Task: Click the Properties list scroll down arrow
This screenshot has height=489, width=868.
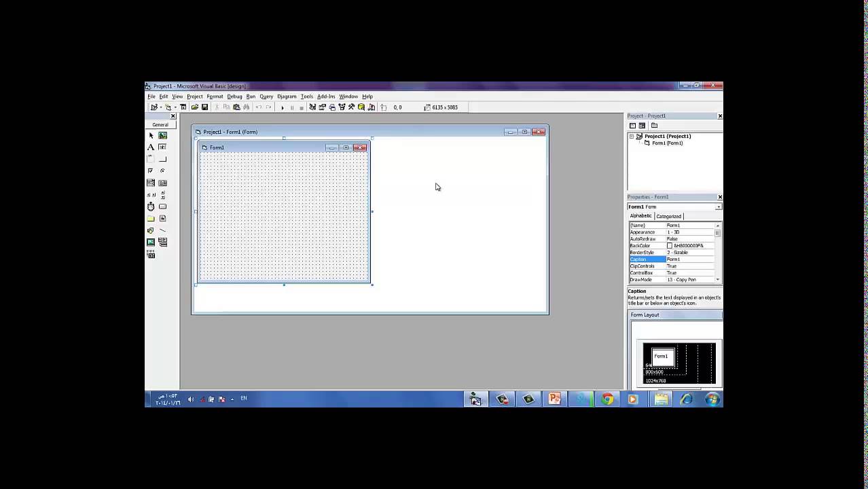Action: tap(718, 280)
